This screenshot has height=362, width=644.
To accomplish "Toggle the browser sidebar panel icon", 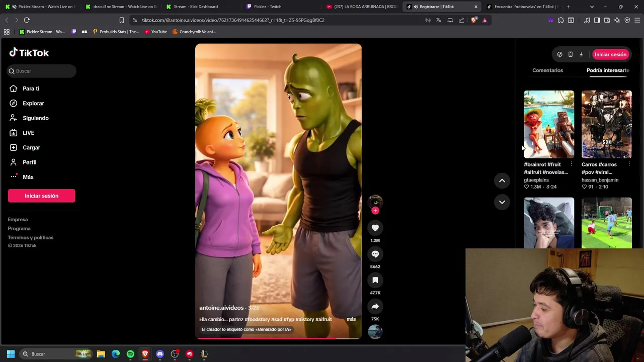I will 597,20.
